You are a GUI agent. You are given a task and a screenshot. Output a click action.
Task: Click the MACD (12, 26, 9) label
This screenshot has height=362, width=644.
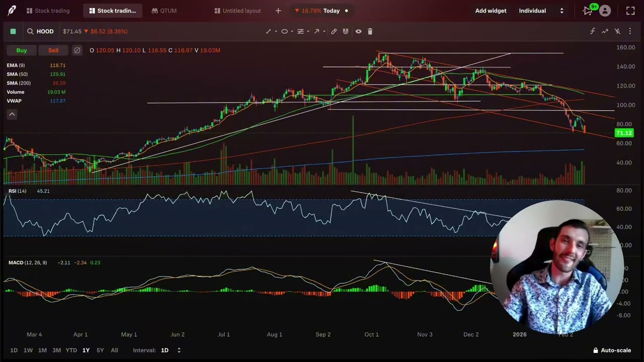pyautogui.click(x=28, y=262)
